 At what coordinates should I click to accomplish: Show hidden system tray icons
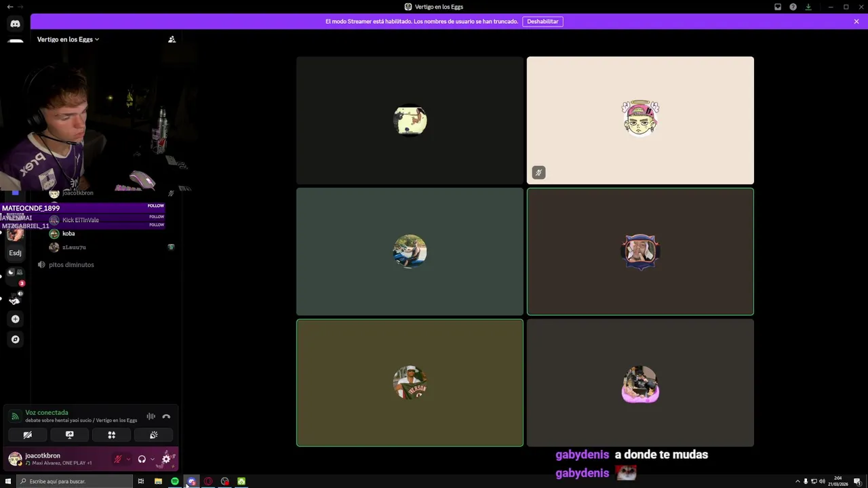point(797,481)
